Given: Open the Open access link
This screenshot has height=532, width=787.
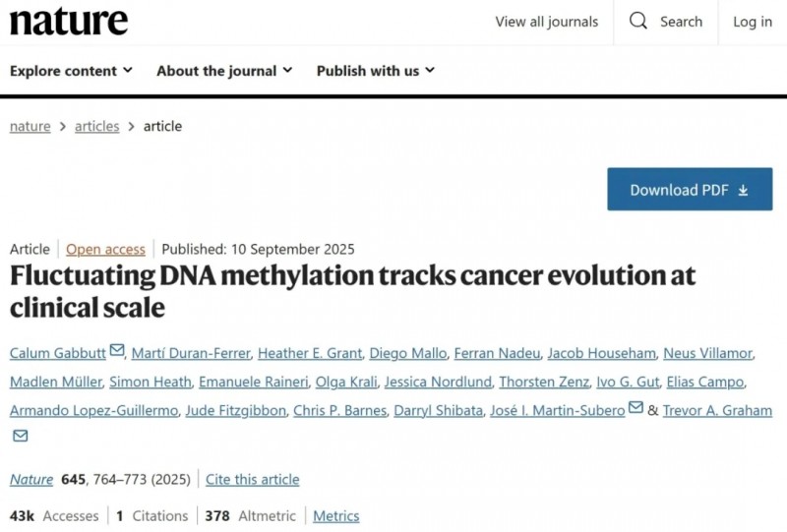Looking at the screenshot, I should coord(105,250).
